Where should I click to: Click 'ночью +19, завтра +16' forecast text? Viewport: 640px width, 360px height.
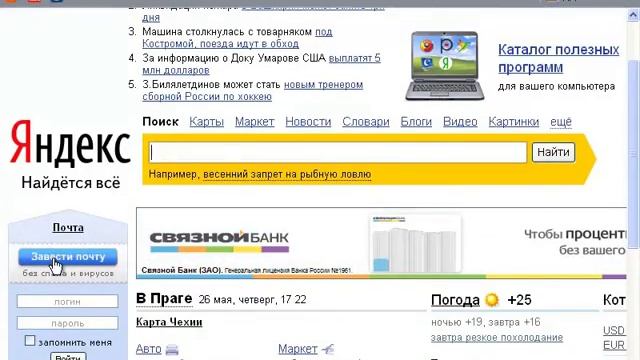click(486, 322)
